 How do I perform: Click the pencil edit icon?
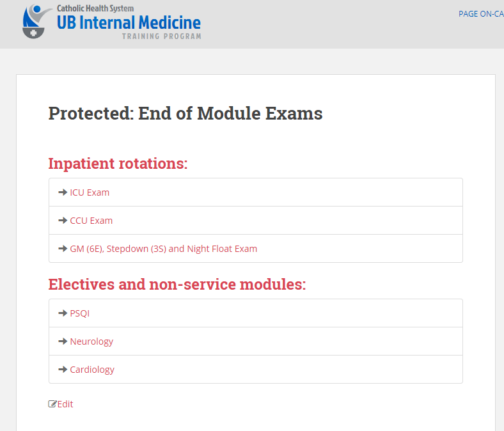click(x=52, y=404)
